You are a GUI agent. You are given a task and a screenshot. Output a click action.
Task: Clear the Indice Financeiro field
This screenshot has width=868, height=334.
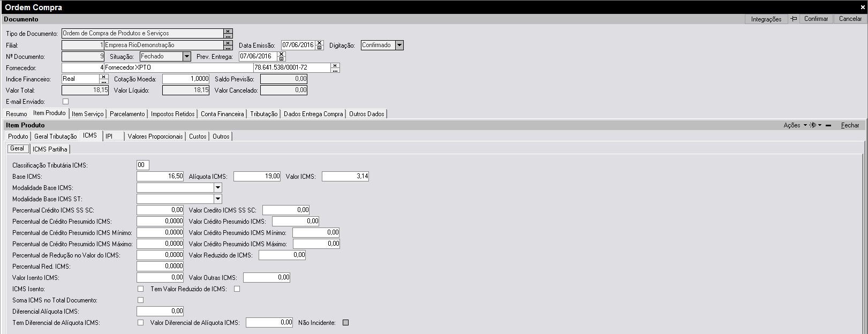[x=104, y=77]
